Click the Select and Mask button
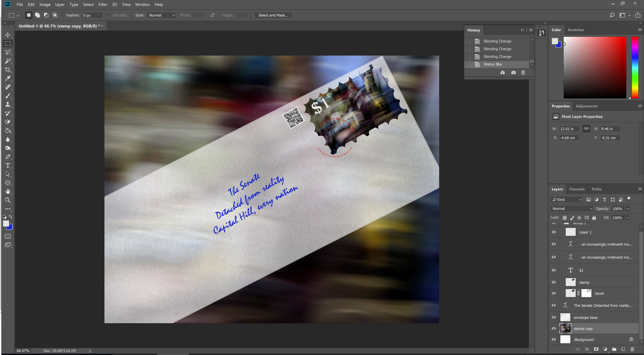Image resolution: width=644 pixels, height=355 pixels. (x=273, y=15)
